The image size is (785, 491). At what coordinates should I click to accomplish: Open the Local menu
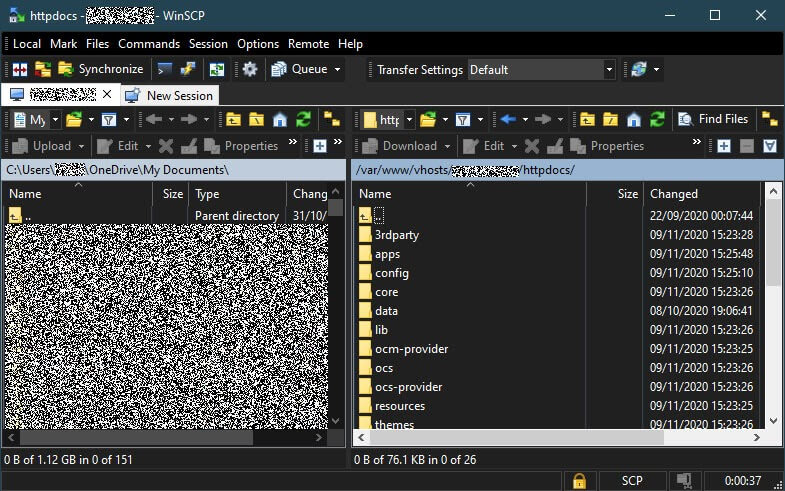[27, 44]
